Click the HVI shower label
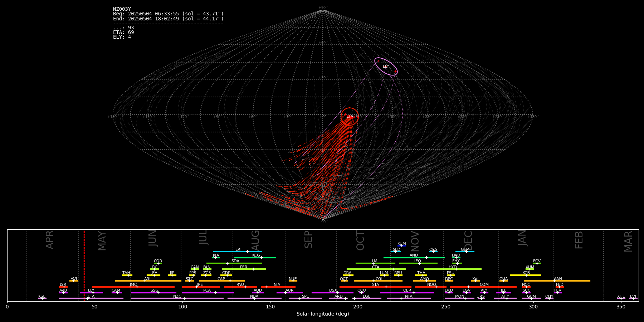The height and width of the screenshot is (322, 644). [74, 279]
